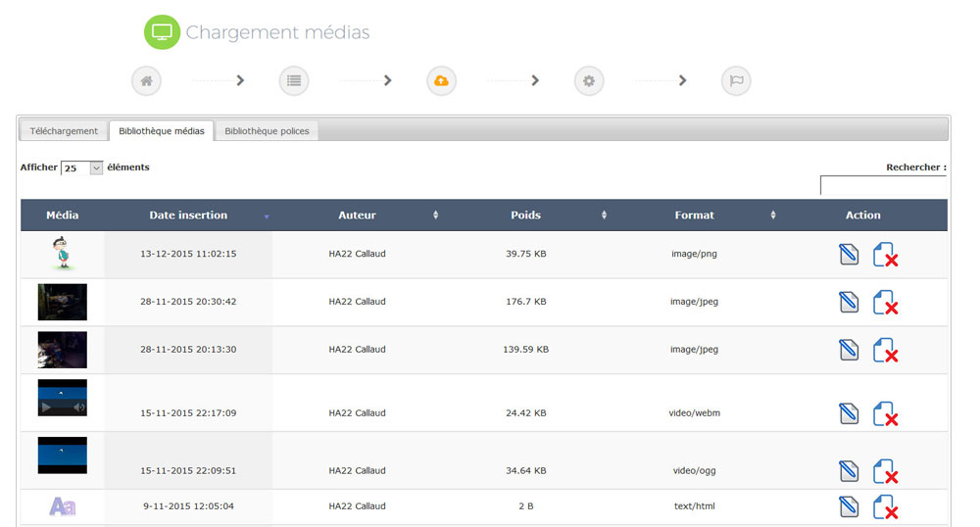Click the chevron arrow after the home step
The width and height of the screenshot is (980, 527).
(240, 80)
